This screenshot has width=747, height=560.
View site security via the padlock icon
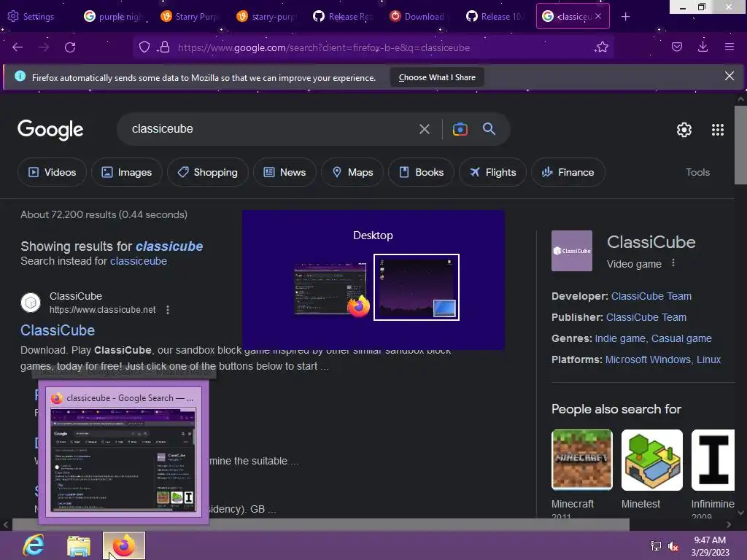coord(164,47)
